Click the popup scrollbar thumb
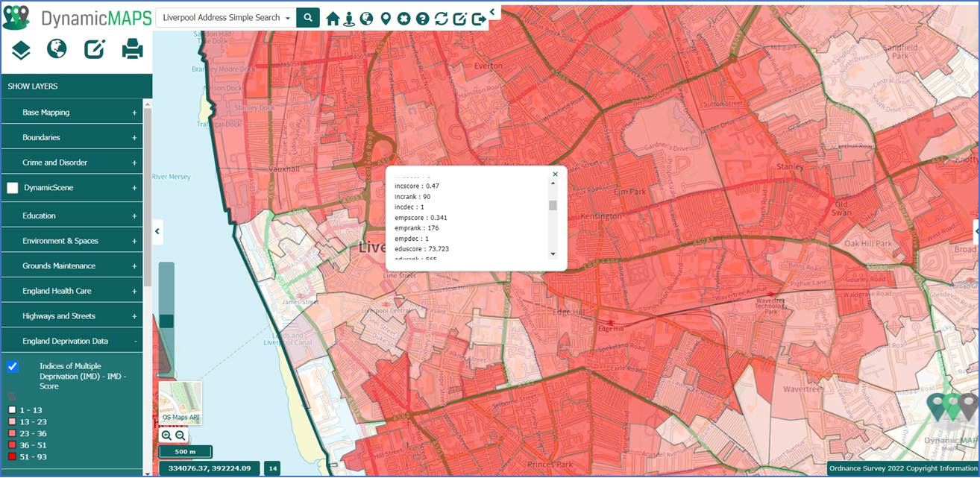The width and height of the screenshot is (980, 478). 553,205
